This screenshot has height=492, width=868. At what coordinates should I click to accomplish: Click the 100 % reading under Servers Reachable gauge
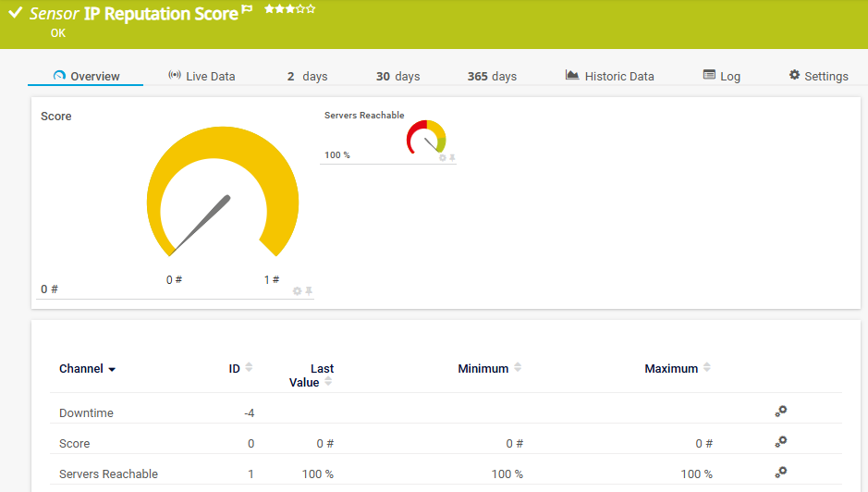[337, 154]
